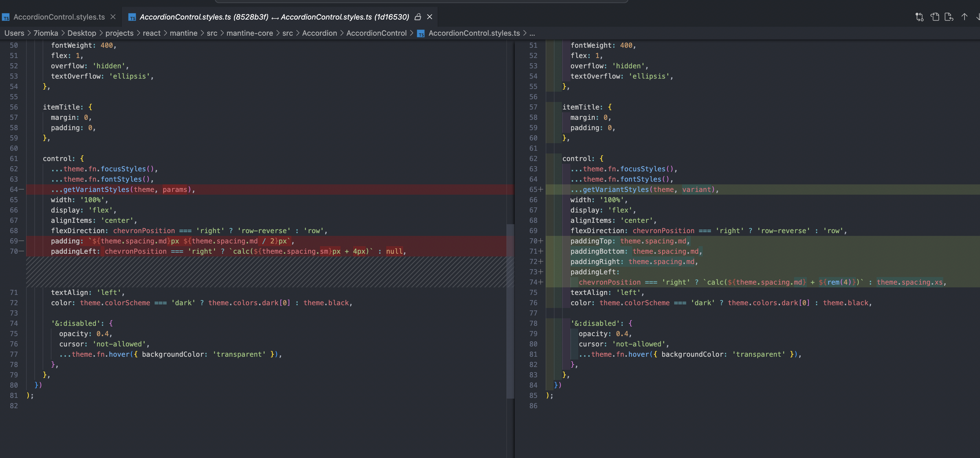Viewport: 980px width, 458px height.
Task: Click the added-line marker 72+ in right gutter
Action: click(536, 262)
